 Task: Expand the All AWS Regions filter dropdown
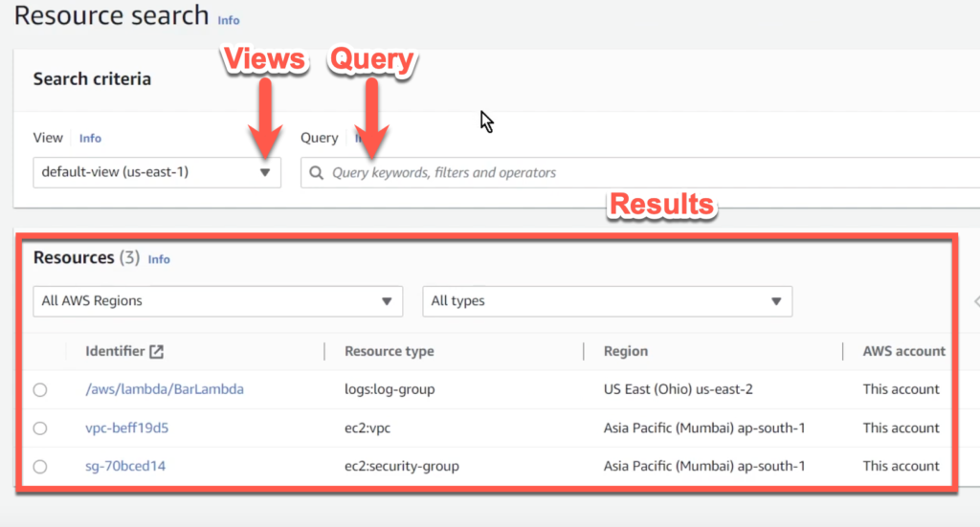pos(217,301)
